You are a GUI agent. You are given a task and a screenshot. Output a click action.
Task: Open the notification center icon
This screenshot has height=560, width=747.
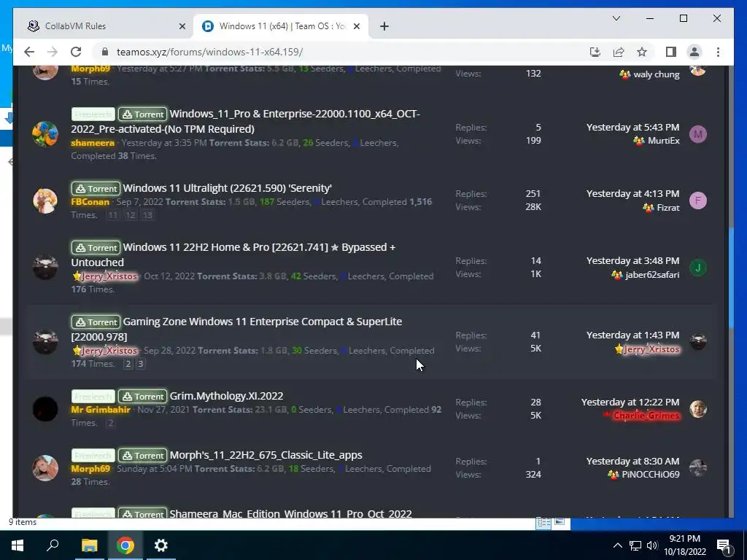(724, 545)
